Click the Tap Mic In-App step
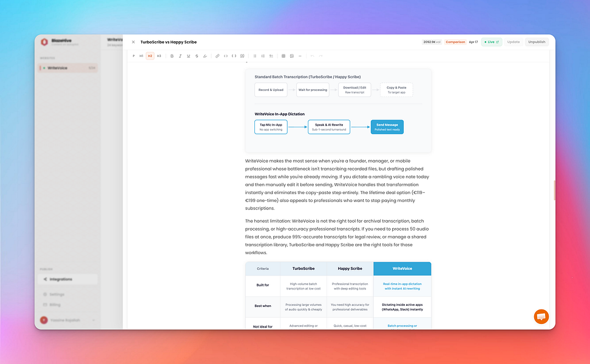This screenshot has height=364, width=590. click(x=271, y=127)
